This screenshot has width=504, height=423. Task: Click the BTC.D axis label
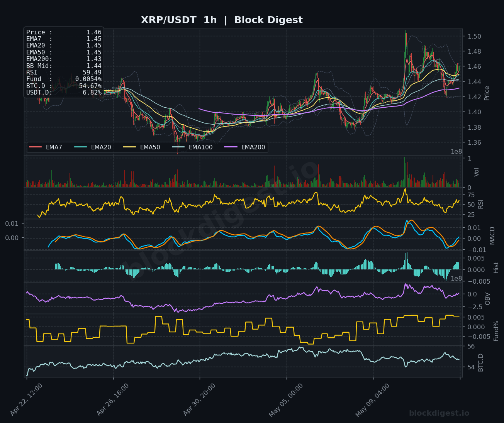coord(480,362)
